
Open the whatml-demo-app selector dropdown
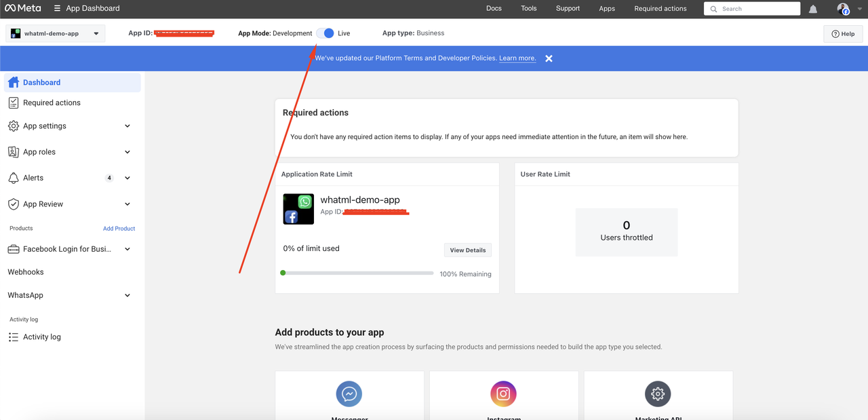coord(56,33)
